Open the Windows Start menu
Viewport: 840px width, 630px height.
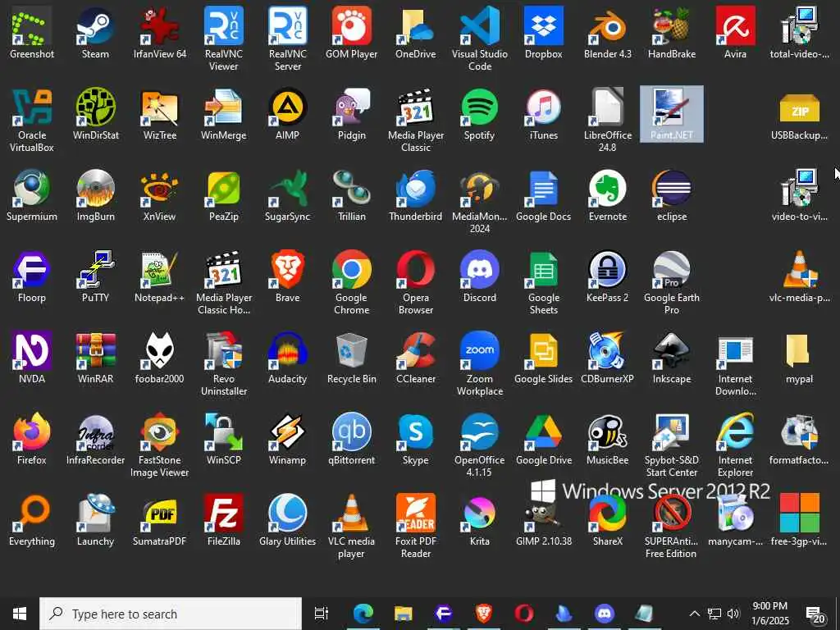[x=20, y=614]
